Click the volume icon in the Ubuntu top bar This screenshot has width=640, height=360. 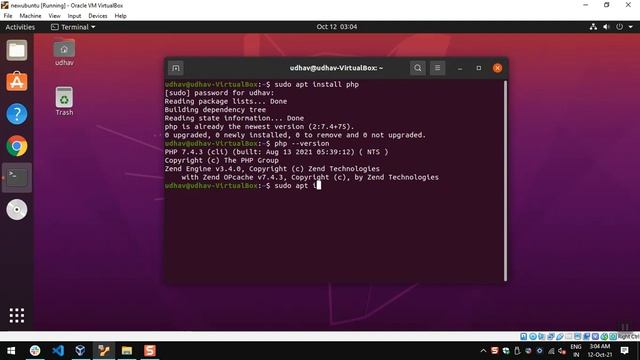point(606,27)
